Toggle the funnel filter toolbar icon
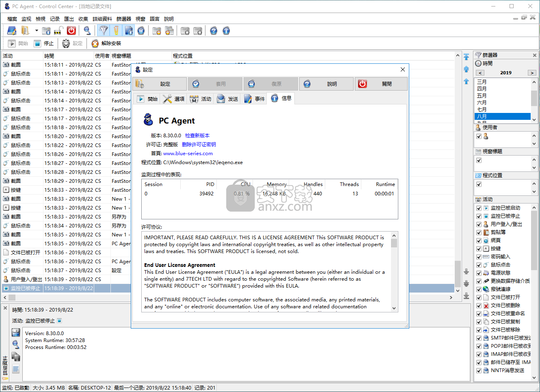The width and height of the screenshot is (540, 392). pos(104,31)
